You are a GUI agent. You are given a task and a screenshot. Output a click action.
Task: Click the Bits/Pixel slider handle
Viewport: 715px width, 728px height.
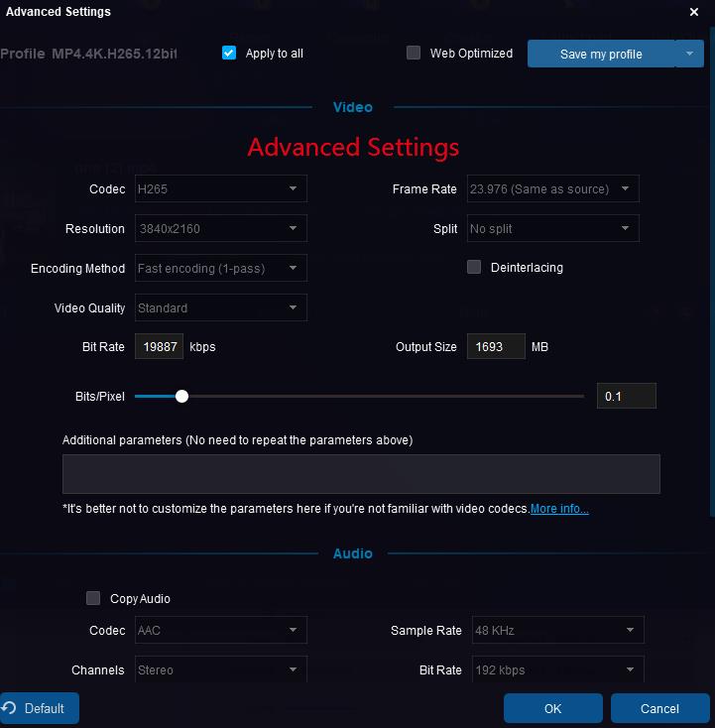[182, 396]
